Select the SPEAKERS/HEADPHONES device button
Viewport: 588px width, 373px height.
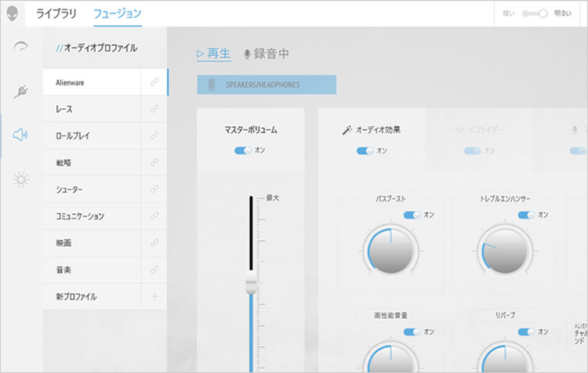(x=267, y=85)
